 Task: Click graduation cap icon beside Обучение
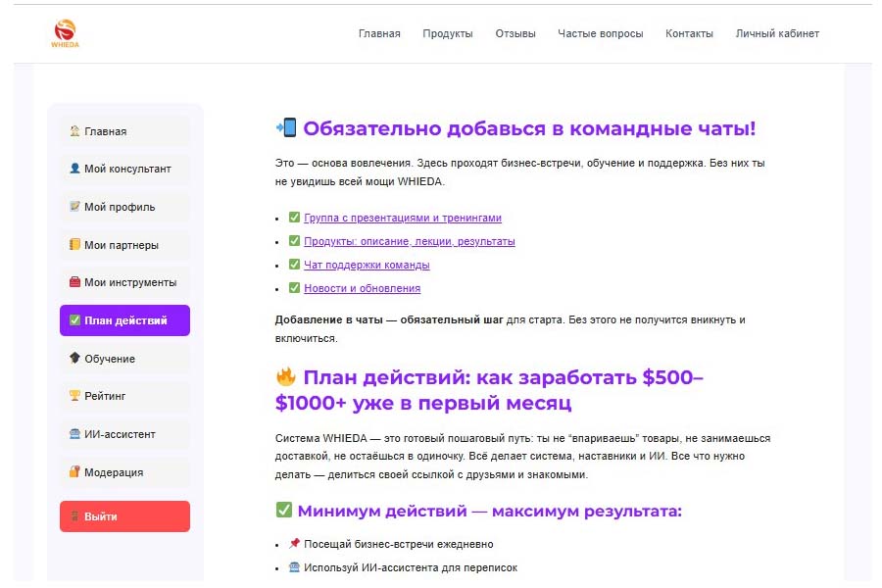coord(74,358)
